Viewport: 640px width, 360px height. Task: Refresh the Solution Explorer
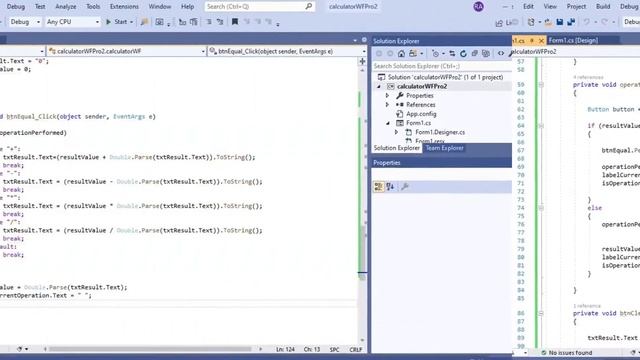pos(463,53)
